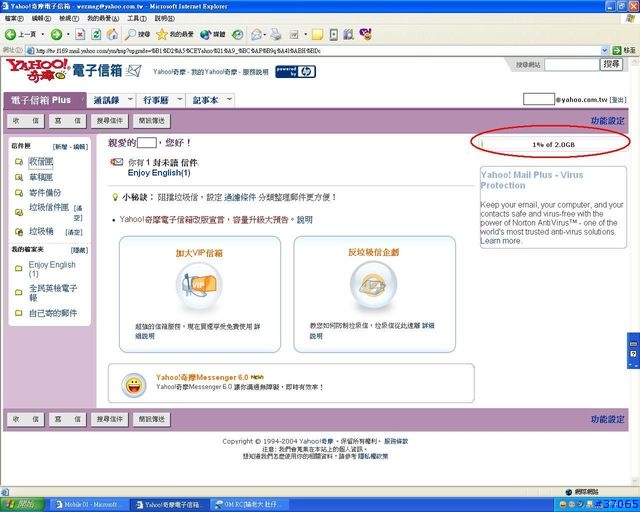Click the Mail envelope toolbar icon
The image size is (640, 512).
(x=256, y=34)
